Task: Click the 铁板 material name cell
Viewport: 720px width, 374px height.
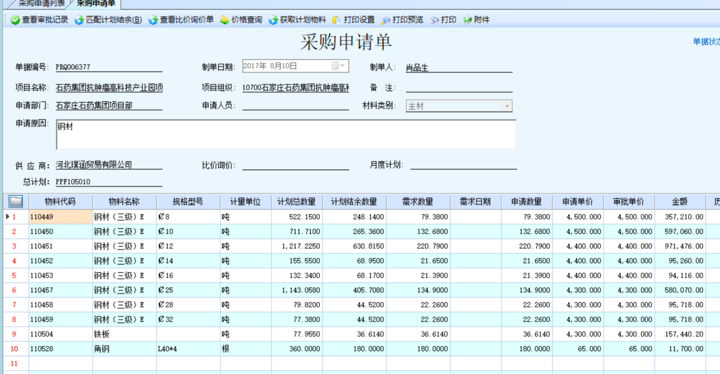Action: 124,334
